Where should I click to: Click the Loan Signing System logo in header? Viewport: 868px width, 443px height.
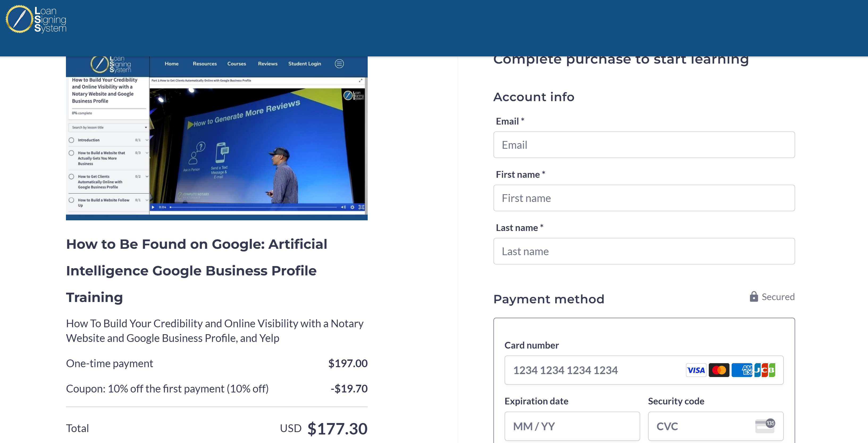36,19
